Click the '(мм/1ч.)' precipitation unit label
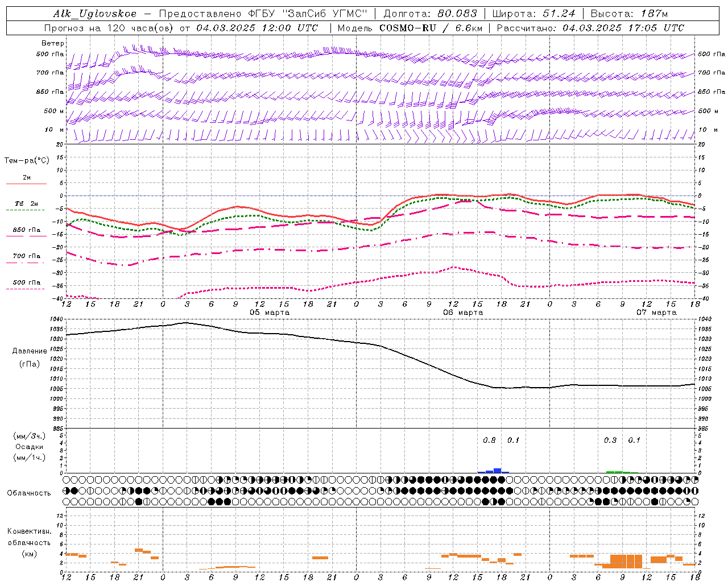Viewport: 728px width, 582px height. click(30, 458)
